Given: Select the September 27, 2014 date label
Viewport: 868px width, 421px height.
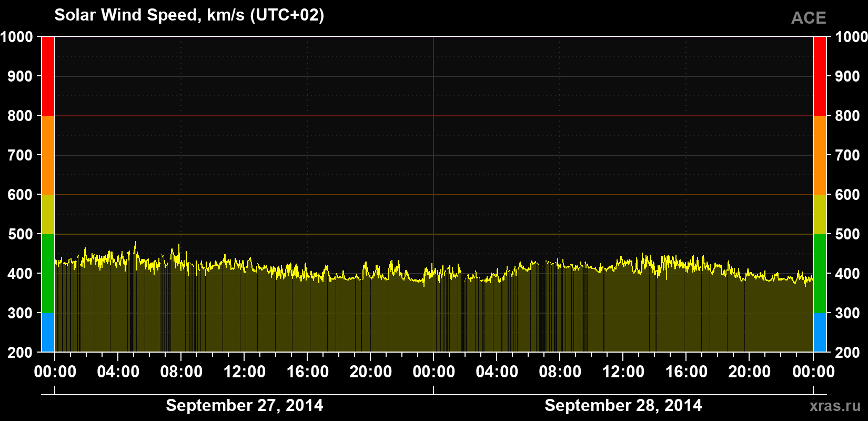Looking at the screenshot, I should 245,405.
